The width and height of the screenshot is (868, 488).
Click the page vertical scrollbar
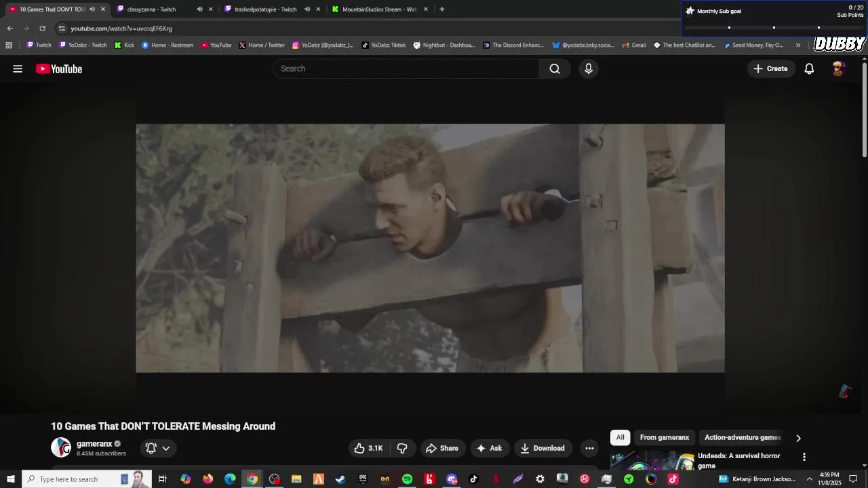pos(865,108)
